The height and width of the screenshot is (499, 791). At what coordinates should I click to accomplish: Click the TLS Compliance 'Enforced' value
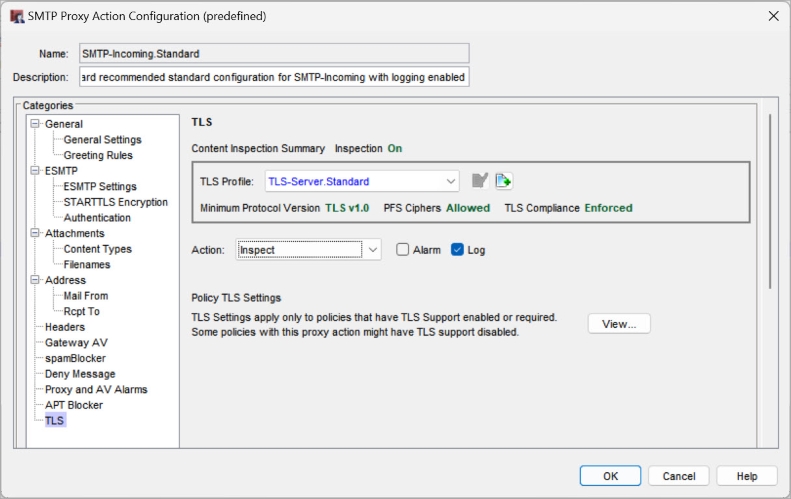coord(608,208)
